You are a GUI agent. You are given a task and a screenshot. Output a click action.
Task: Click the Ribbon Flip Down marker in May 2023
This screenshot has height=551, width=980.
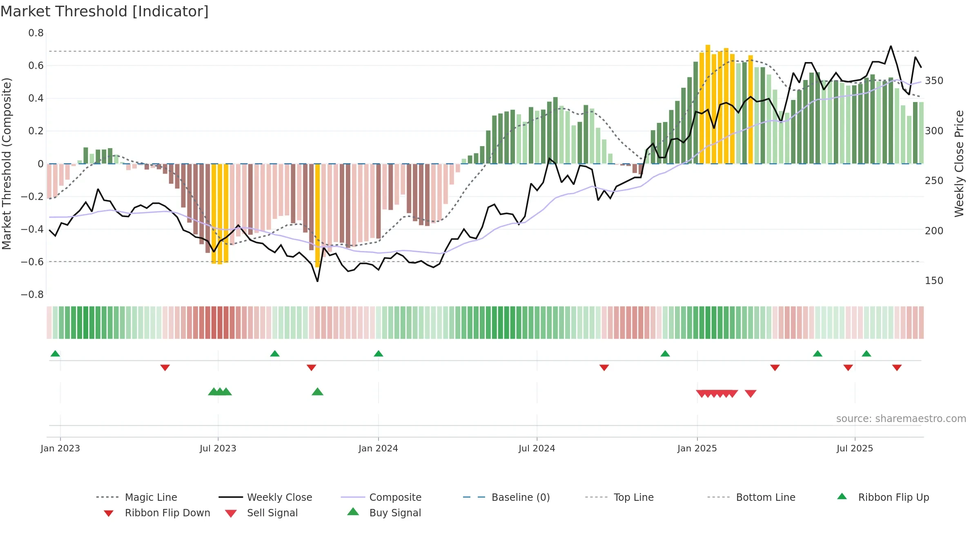165,368
